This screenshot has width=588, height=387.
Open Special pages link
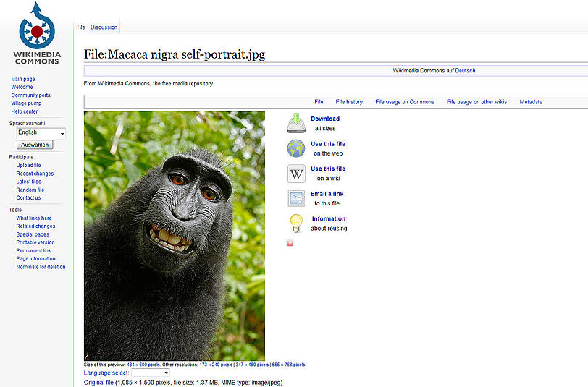point(33,234)
